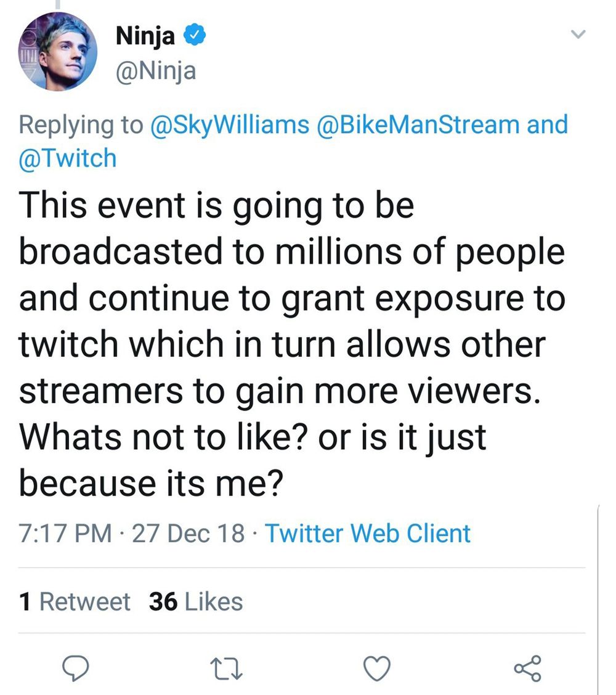The image size is (616, 695).
Task: Expand the tweet options chevron
Action: click(578, 34)
